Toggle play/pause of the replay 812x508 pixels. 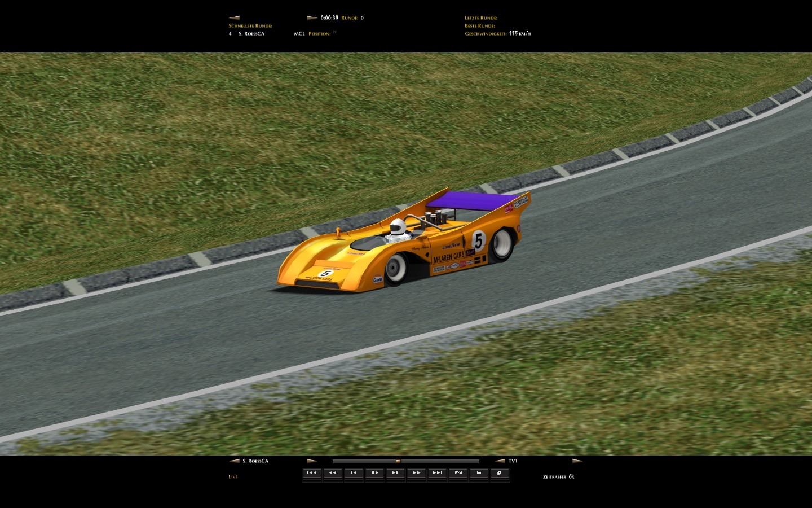point(374,474)
